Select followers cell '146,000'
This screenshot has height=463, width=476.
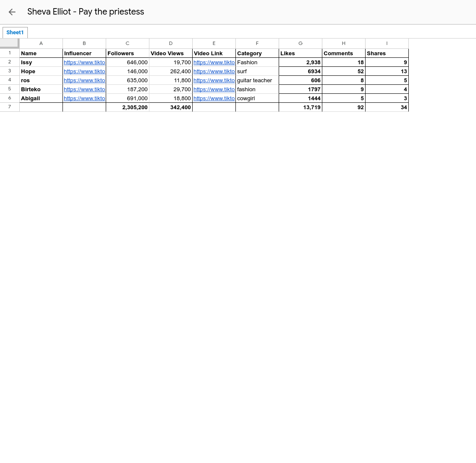pyautogui.click(x=128, y=72)
